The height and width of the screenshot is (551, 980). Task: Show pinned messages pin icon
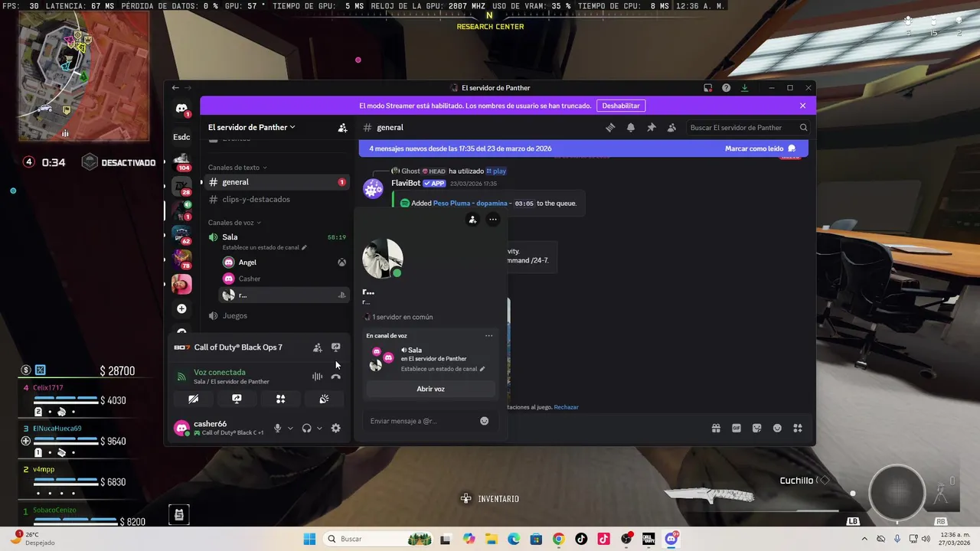coord(652,128)
